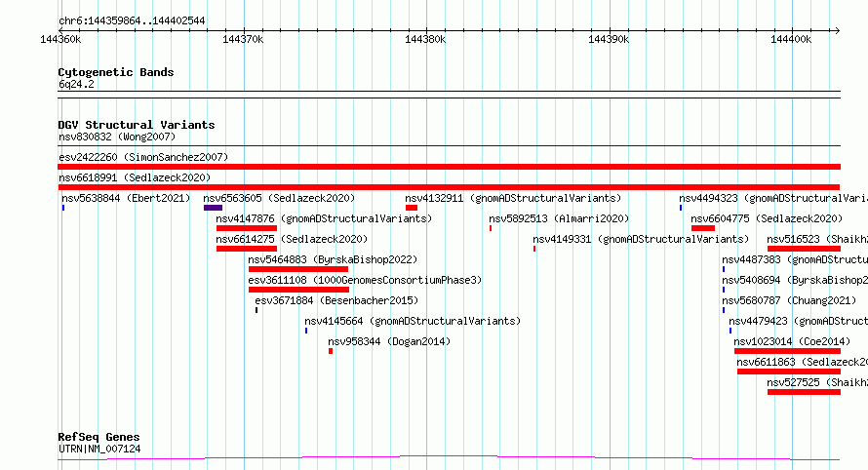
Task: Open nsv4149331 (gnomADStructuralVariants) label
Action: [x=641, y=239]
